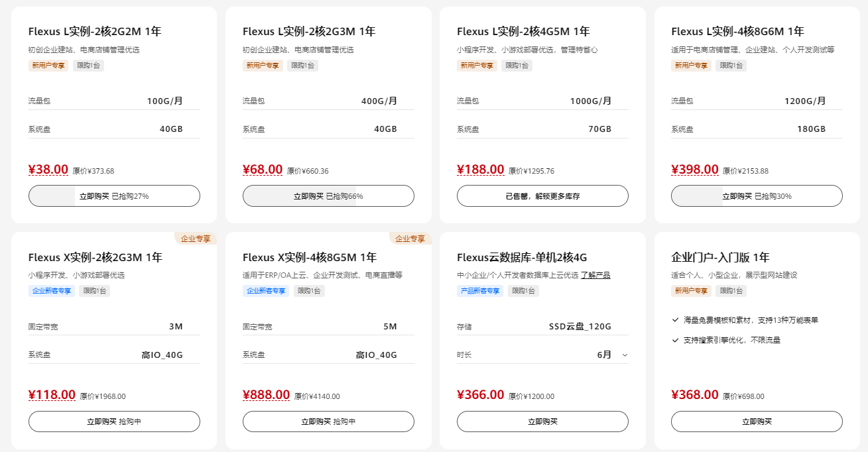Click 立即购买 on the Flexus云数据库 card
This screenshot has height=452, width=868.
click(542, 421)
